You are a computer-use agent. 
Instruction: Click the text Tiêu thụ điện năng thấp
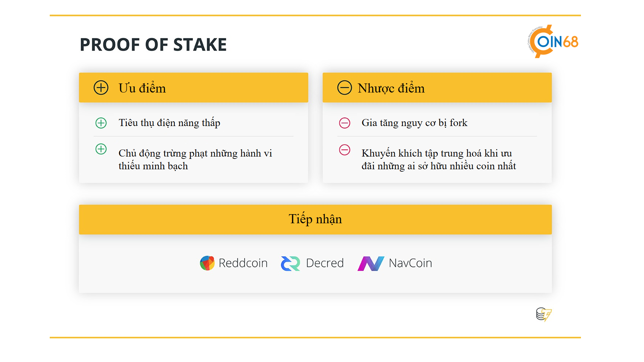click(169, 123)
